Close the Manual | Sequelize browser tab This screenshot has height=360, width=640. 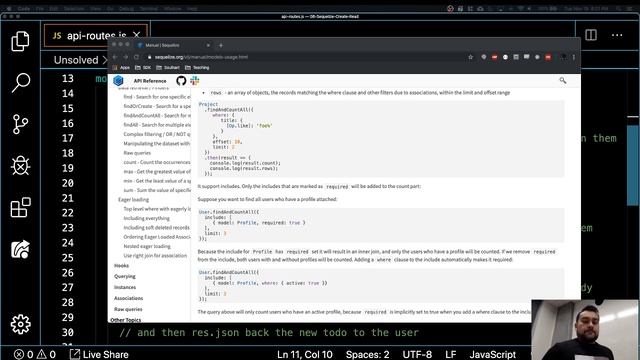(x=208, y=45)
